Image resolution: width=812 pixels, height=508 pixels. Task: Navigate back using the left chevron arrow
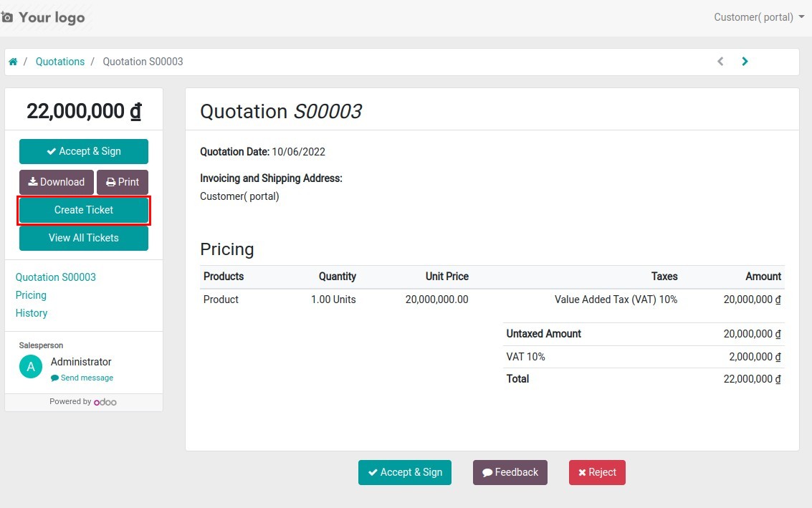tap(720, 61)
